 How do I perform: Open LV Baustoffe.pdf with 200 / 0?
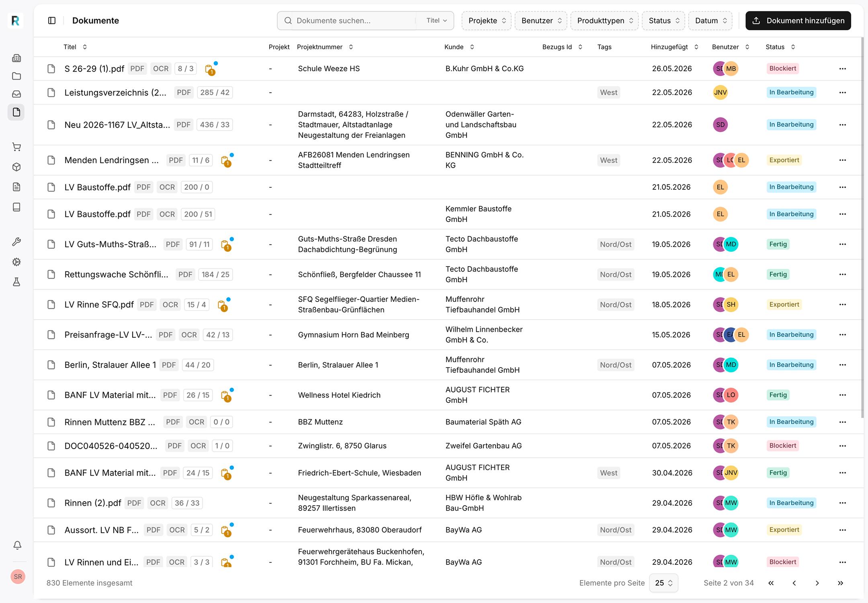point(97,187)
